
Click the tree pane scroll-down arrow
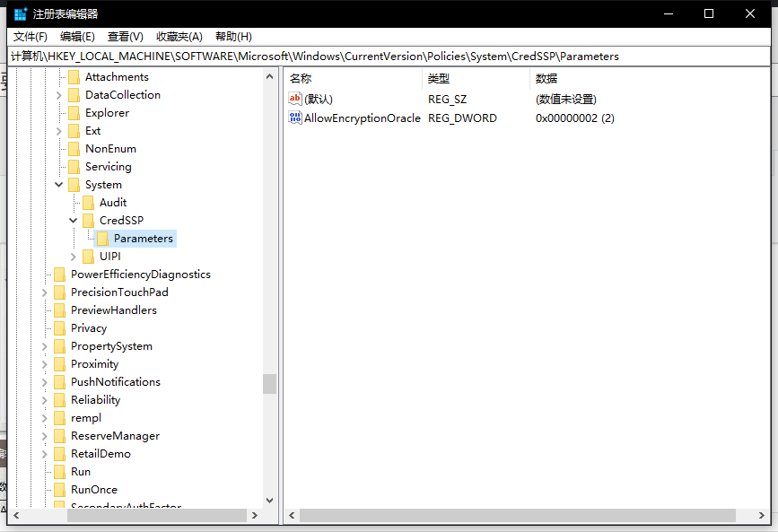point(269,501)
